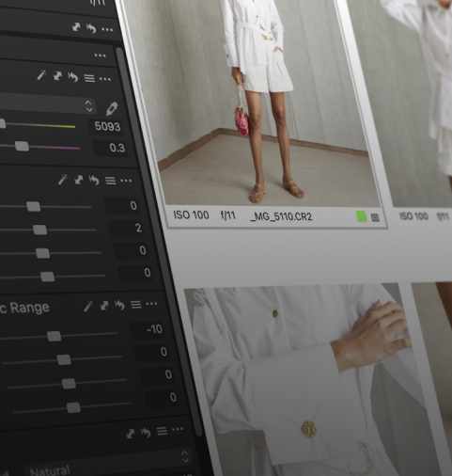Open the white balance mode dropdown beside the eyedropper
Image resolution: width=452 pixels, height=476 pixels.
click(x=47, y=104)
